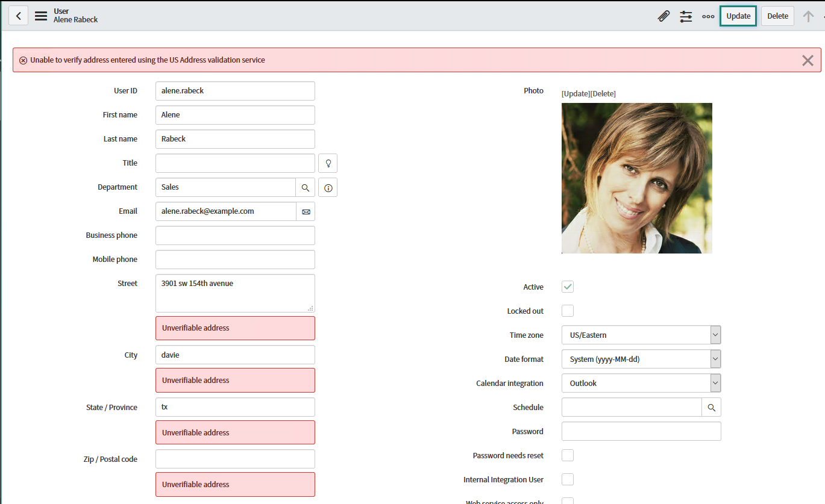Click the Update button
This screenshot has width=825, height=504.
pyautogui.click(x=738, y=16)
